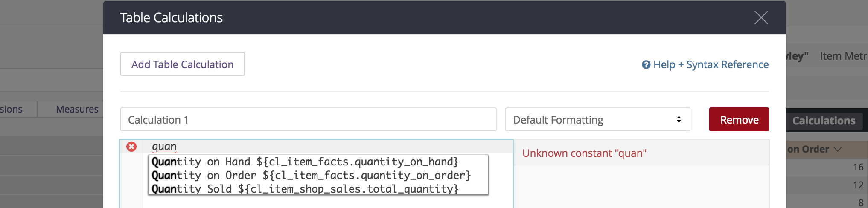Close the Table Calculations dialog

761,17
